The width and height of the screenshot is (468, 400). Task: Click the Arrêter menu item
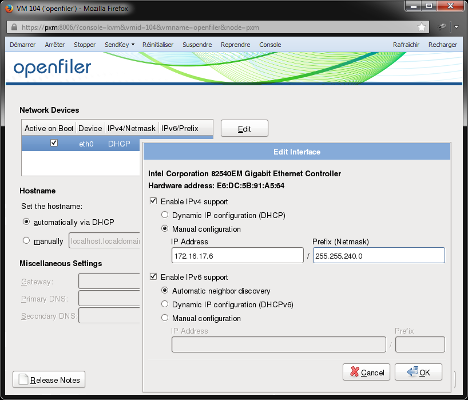pyautogui.click(x=55, y=45)
